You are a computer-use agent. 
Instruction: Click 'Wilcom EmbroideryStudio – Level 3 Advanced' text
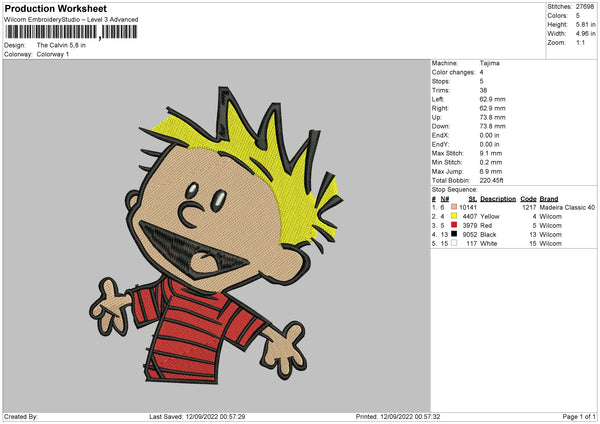(x=71, y=20)
